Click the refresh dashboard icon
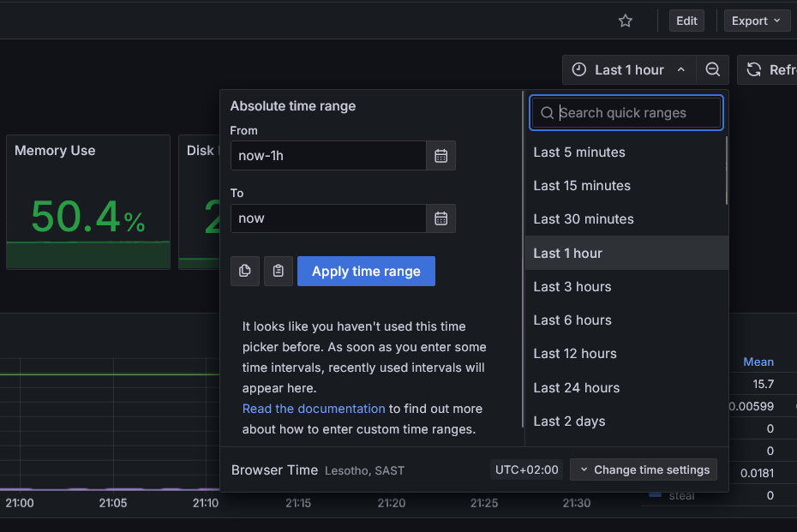Image resolution: width=797 pixels, height=532 pixels. [x=754, y=70]
